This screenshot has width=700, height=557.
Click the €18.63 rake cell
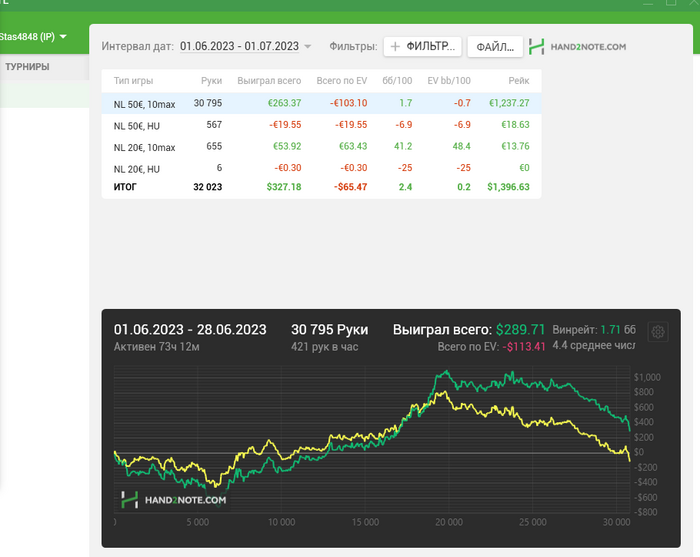[515, 125]
